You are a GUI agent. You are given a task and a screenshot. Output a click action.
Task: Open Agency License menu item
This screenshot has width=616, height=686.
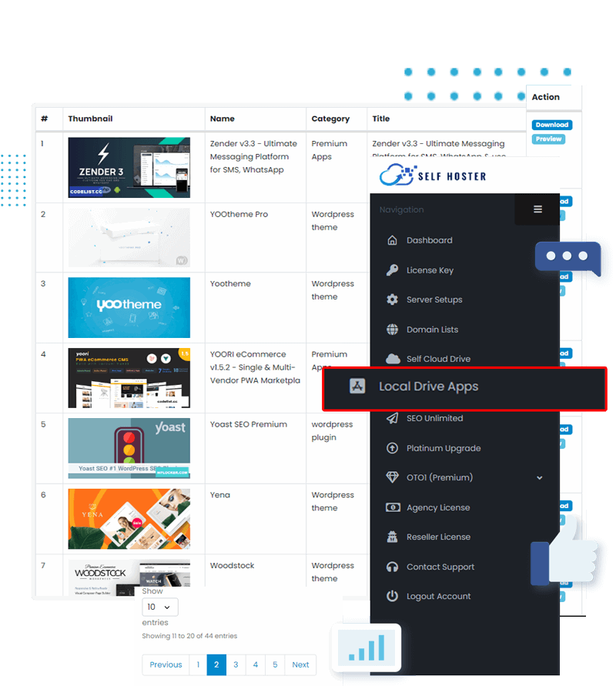click(438, 507)
